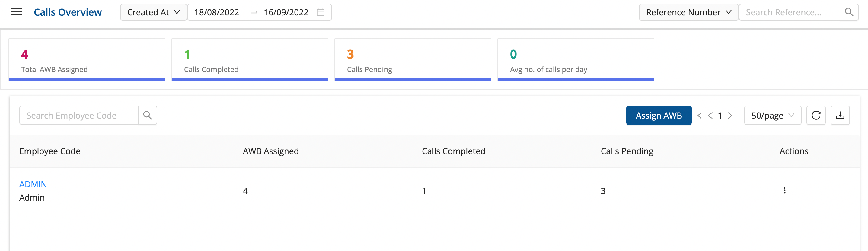Expand the Created At dropdown
The width and height of the screenshot is (868, 251).
153,12
